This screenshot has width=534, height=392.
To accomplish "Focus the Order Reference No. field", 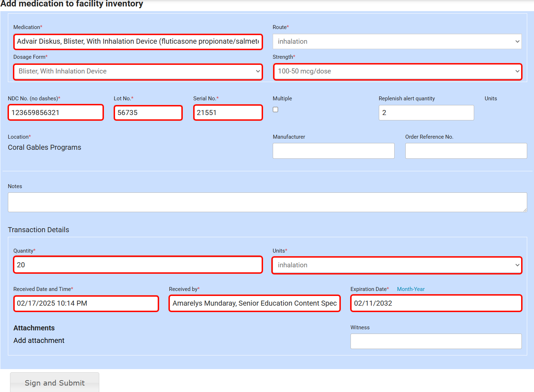I will tap(466, 151).
